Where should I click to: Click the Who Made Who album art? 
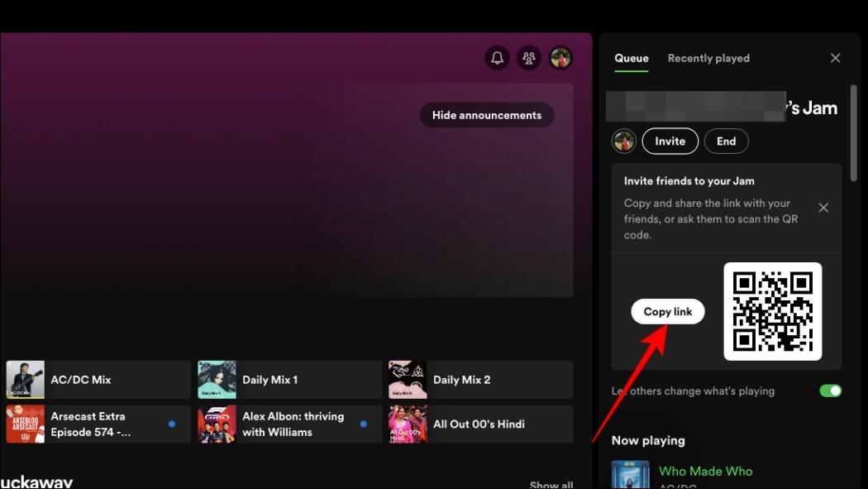[x=630, y=475]
